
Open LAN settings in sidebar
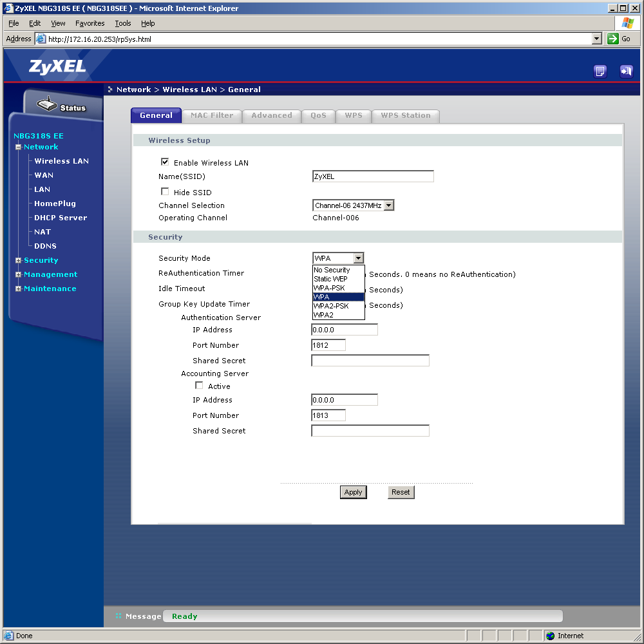point(43,189)
